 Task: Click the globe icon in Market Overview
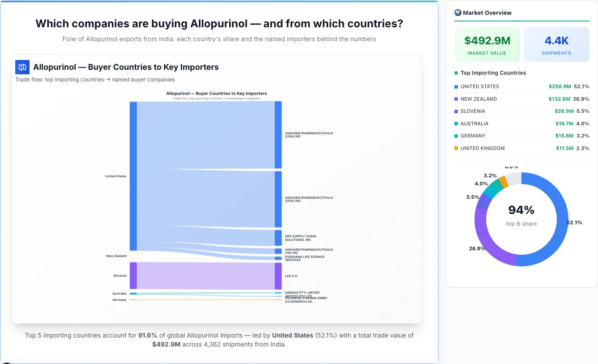tap(457, 13)
